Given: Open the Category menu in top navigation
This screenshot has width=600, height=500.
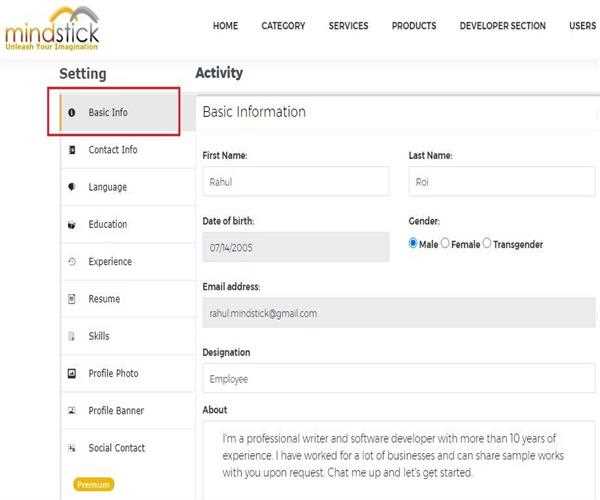Looking at the screenshot, I should [x=283, y=26].
